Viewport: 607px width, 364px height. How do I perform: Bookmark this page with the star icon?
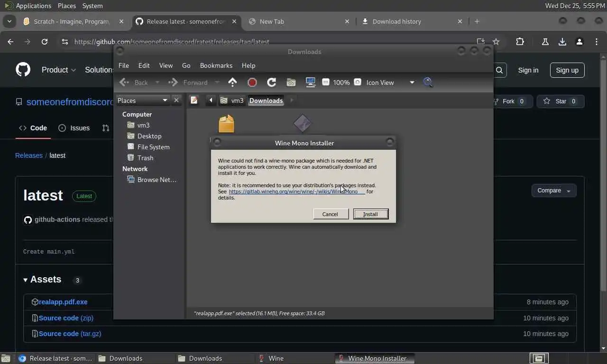click(x=496, y=42)
